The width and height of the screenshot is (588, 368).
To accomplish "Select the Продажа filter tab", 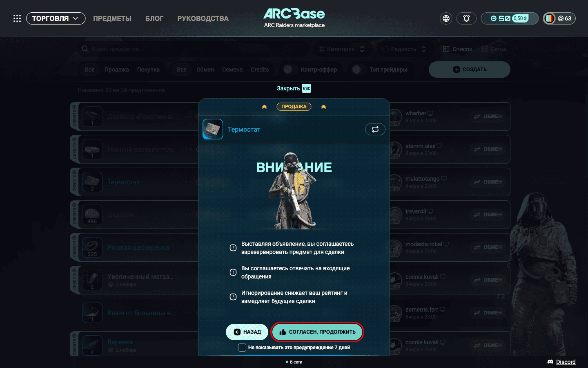I will pyautogui.click(x=116, y=70).
